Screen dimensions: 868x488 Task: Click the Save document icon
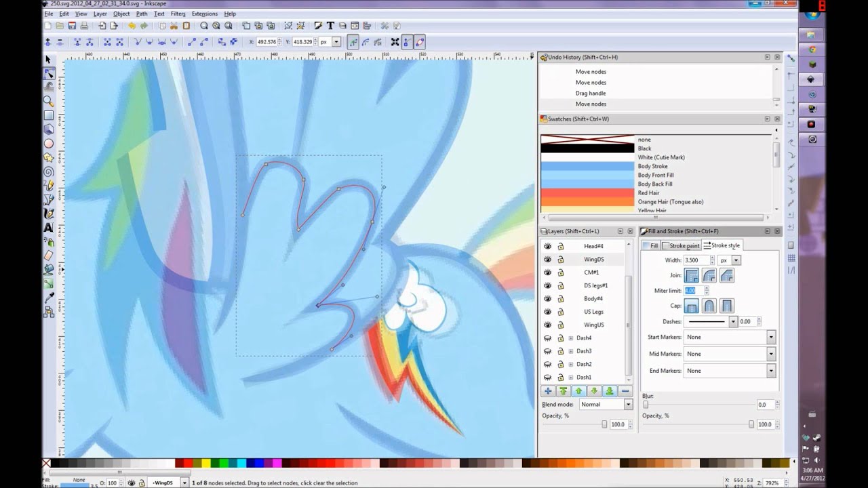tap(72, 26)
